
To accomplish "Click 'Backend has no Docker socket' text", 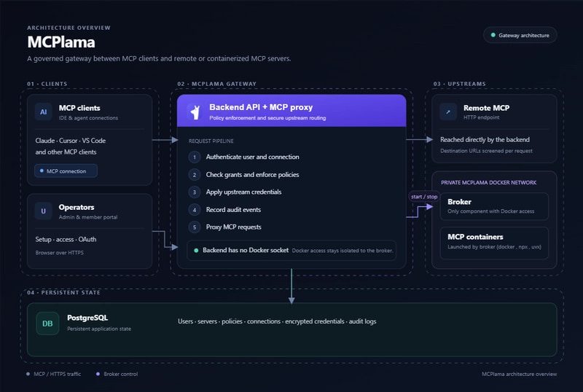I will click(246, 251).
